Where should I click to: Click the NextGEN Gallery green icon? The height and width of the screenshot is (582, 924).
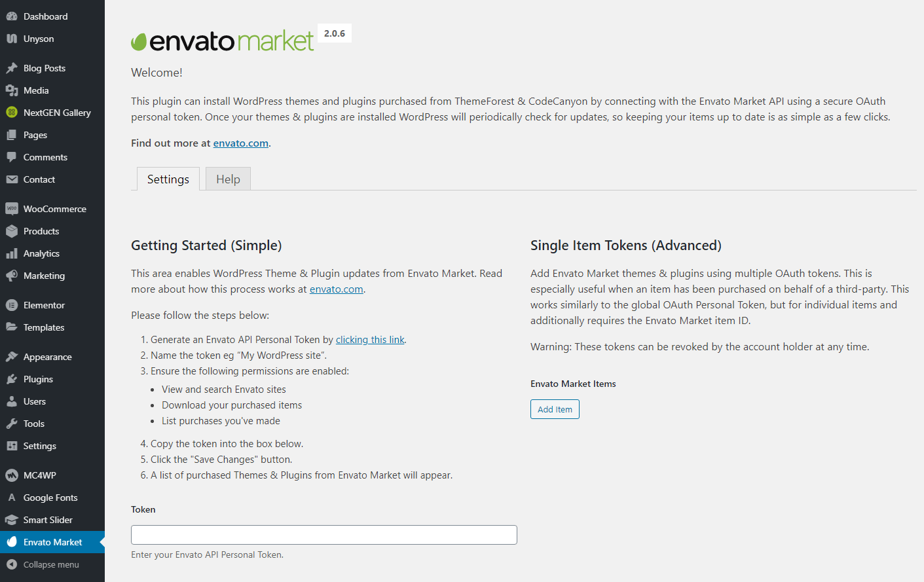12,113
